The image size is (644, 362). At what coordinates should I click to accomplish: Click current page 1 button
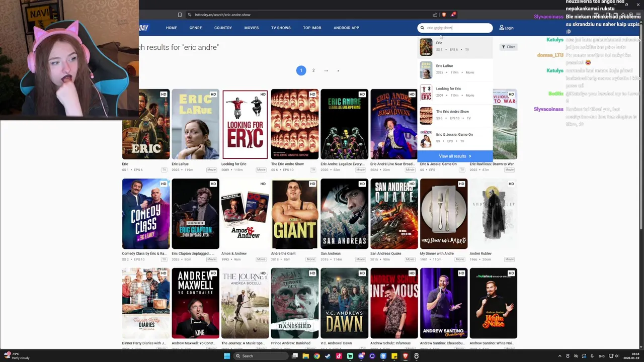[x=301, y=70]
